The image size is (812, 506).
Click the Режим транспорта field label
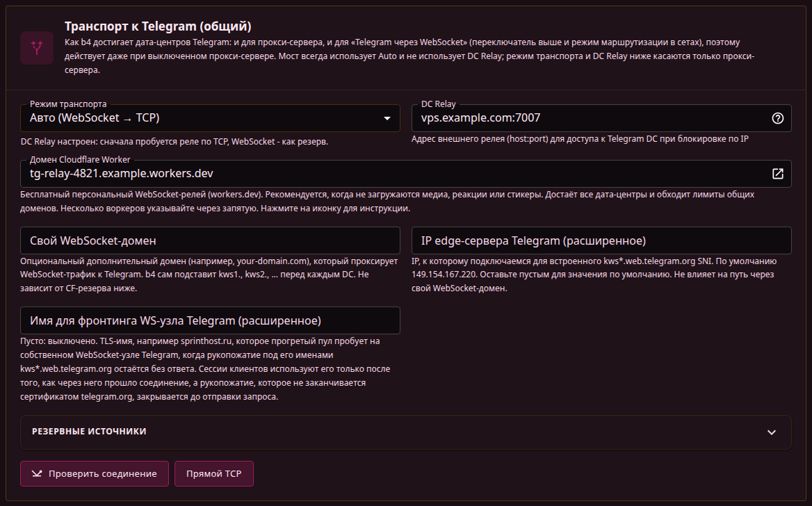pos(68,104)
